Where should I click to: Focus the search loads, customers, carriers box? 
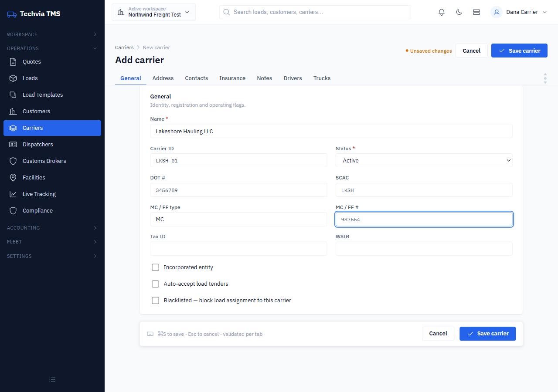315,12
